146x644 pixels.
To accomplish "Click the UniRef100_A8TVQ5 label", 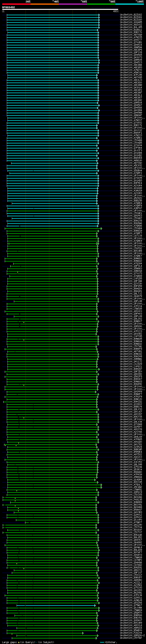I will point(131,77).
